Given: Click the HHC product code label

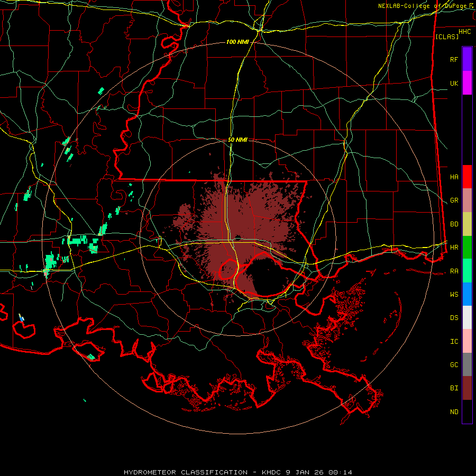Looking at the screenshot, I should coord(464,32).
